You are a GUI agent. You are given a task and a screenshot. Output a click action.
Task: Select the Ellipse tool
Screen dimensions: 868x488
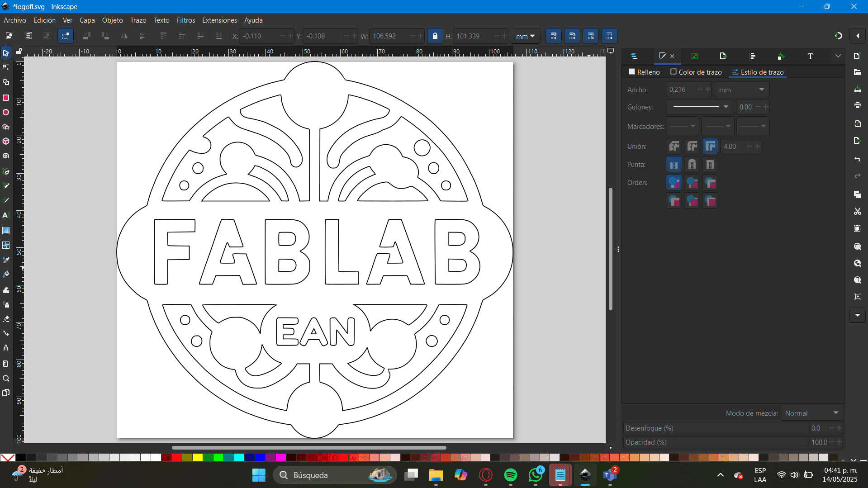pyautogui.click(x=6, y=112)
